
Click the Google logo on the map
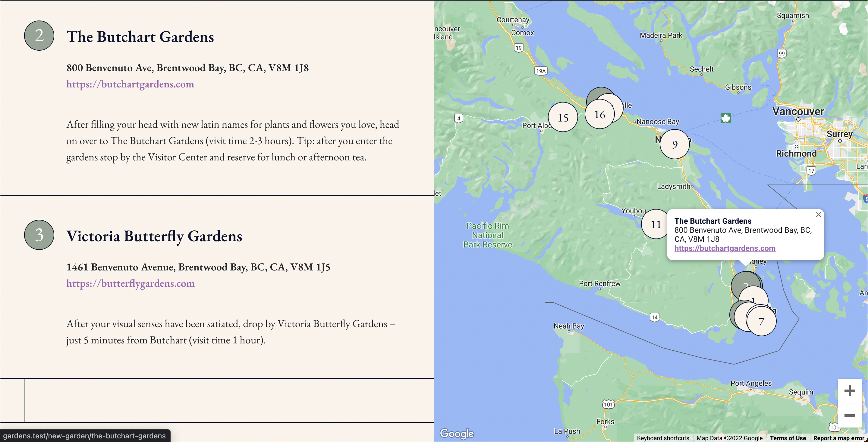(x=457, y=433)
